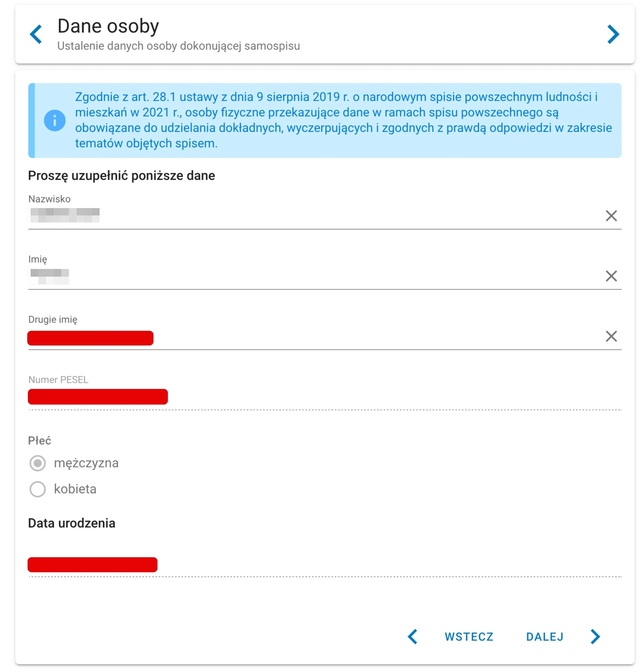Click the blue info circle icon
Screen dimensions: 644x672
54,120
